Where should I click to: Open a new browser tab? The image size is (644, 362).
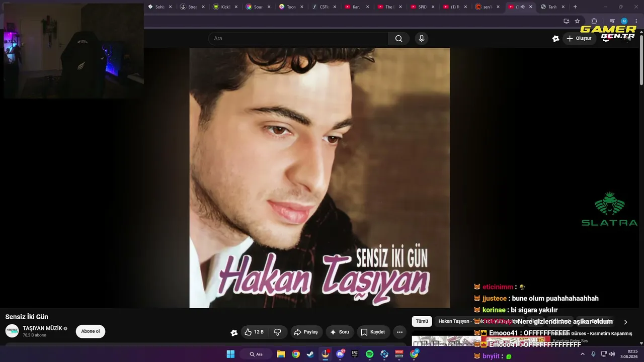[x=575, y=7]
